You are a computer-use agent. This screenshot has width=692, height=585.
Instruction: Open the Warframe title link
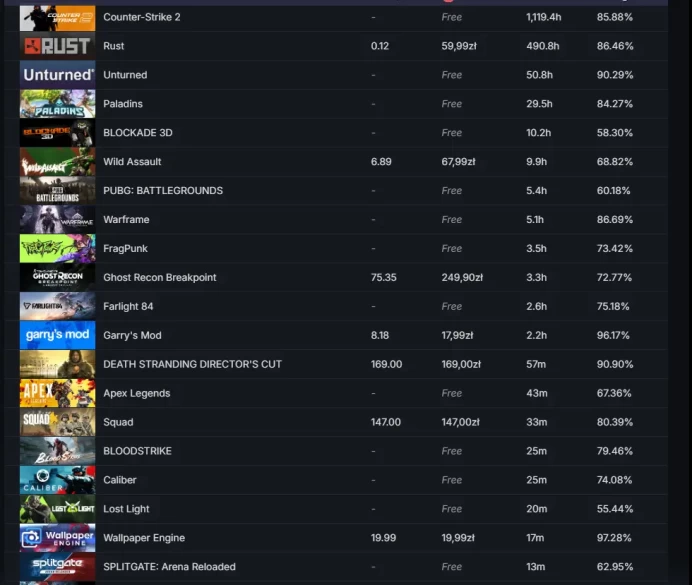click(x=126, y=219)
